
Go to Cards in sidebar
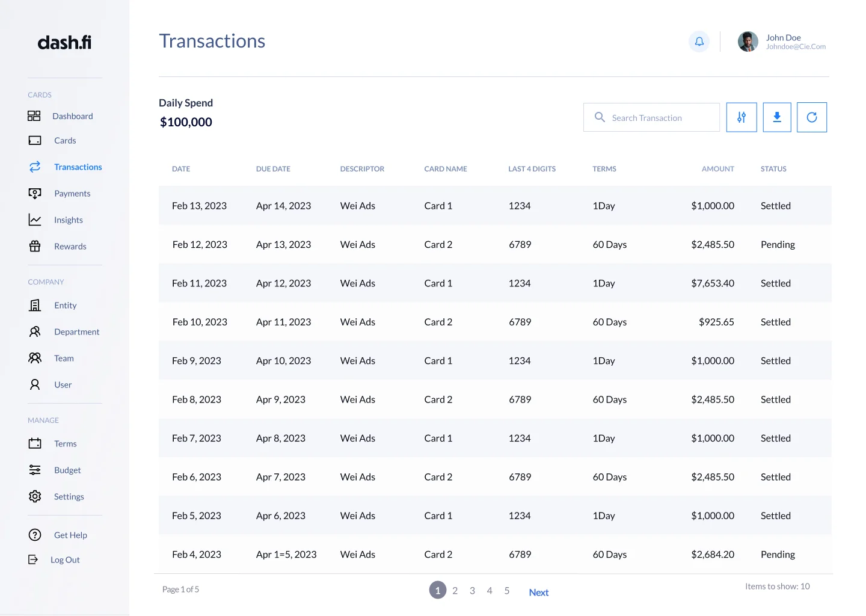(x=65, y=141)
